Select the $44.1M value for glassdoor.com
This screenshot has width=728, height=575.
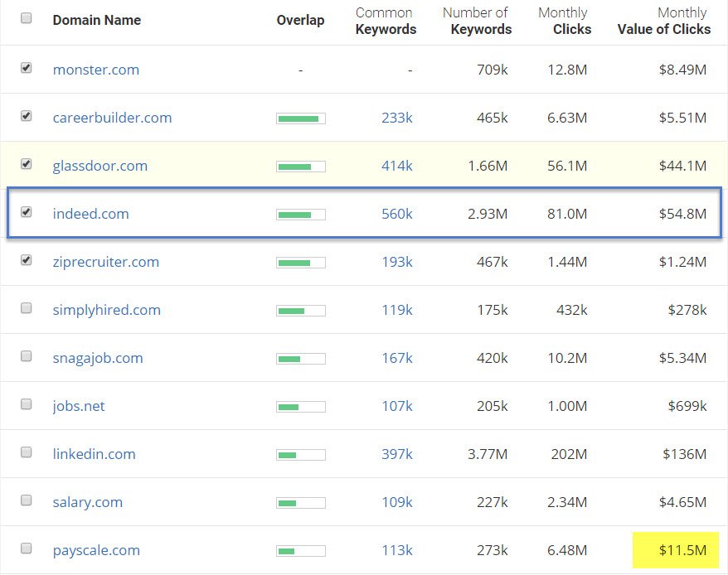click(x=682, y=167)
